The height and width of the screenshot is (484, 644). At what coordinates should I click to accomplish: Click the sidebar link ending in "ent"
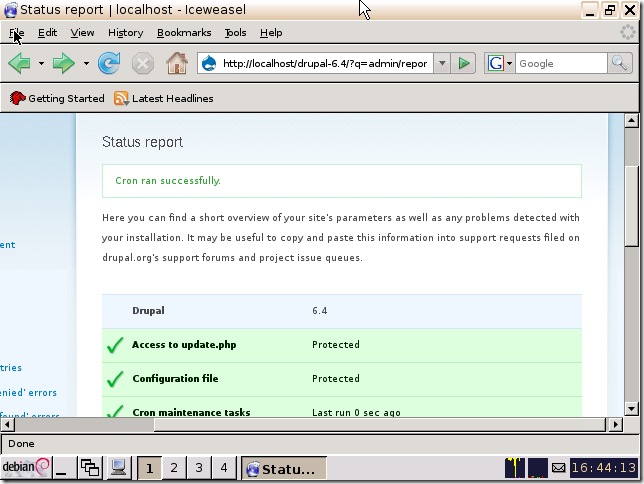[x=7, y=245]
